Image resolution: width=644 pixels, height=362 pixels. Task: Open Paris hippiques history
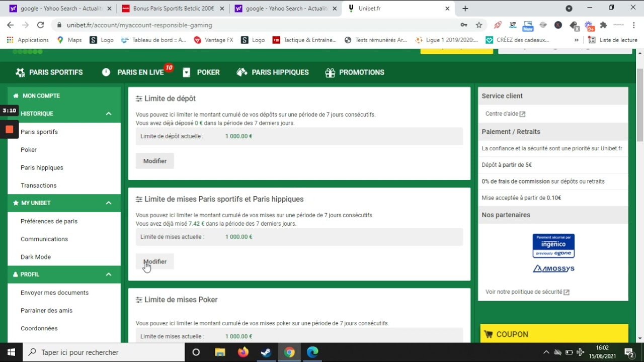42,167
